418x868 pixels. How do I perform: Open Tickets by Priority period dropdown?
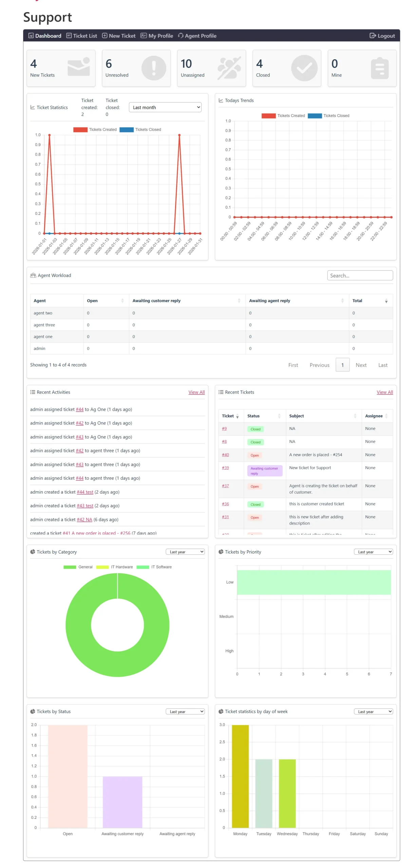373,552
